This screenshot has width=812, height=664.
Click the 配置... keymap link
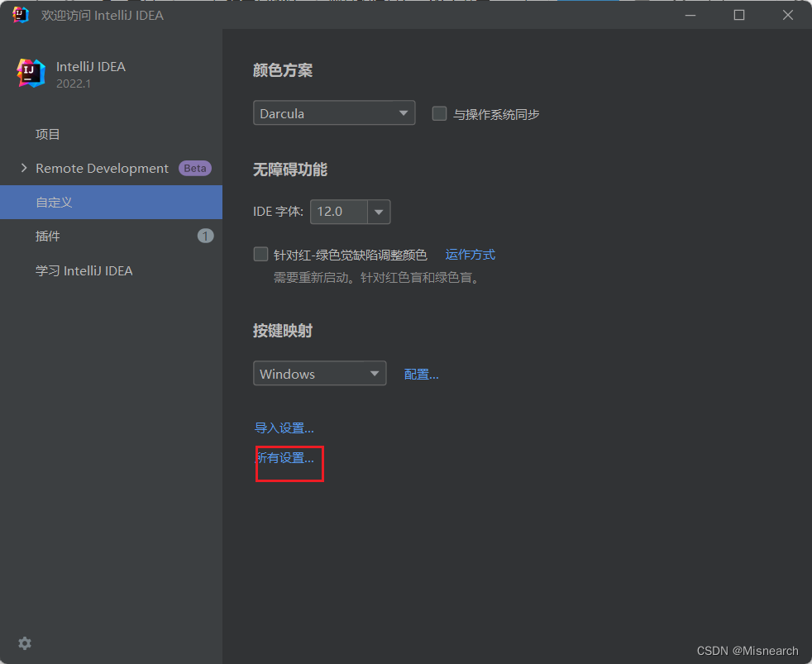coord(421,374)
